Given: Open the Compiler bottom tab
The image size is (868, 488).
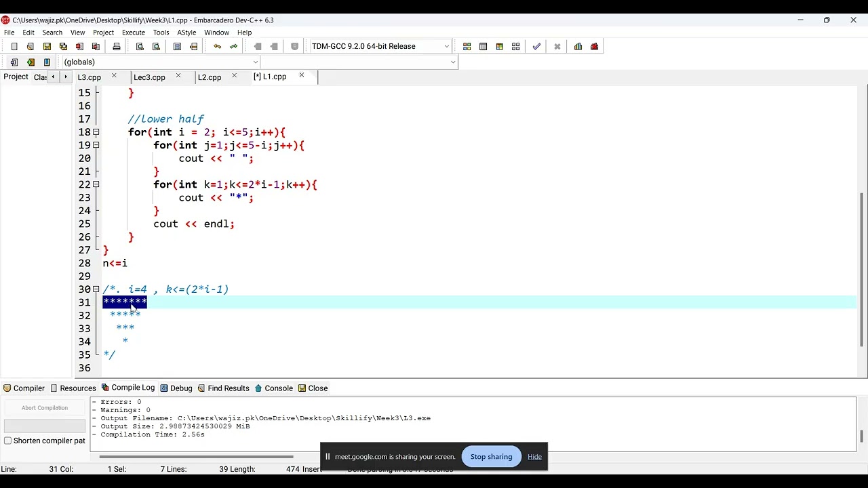Looking at the screenshot, I should pos(24,388).
